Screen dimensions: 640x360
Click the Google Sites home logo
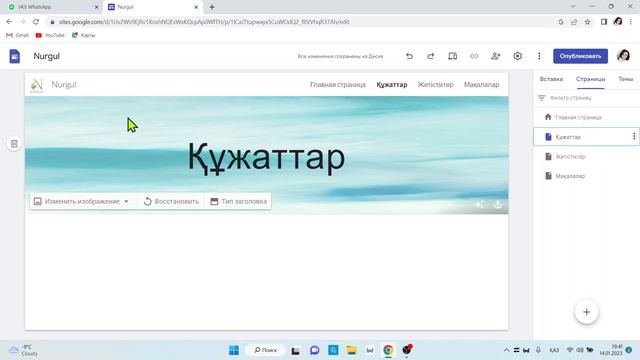click(x=15, y=56)
